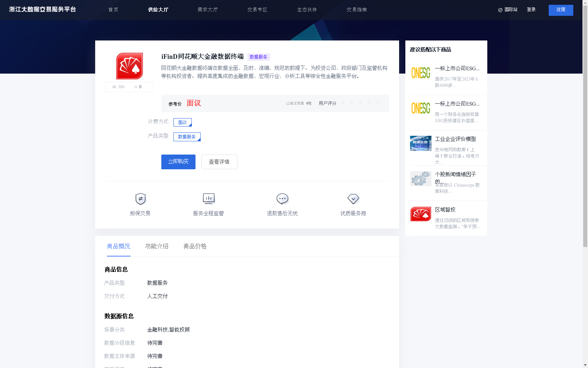Viewport: 588px width, 368px height.
Task: Click the 面议 reference price text
Action: pos(194,103)
